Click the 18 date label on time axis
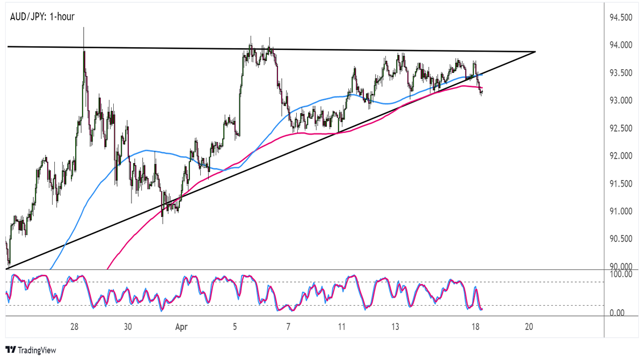644x362 pixels. tap(475, 326)
